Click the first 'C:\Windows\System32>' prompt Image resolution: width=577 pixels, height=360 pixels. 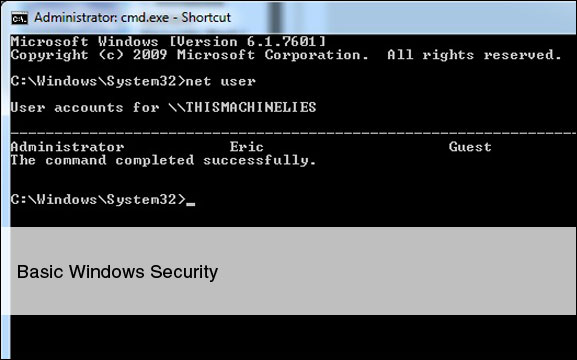point(98,81)
